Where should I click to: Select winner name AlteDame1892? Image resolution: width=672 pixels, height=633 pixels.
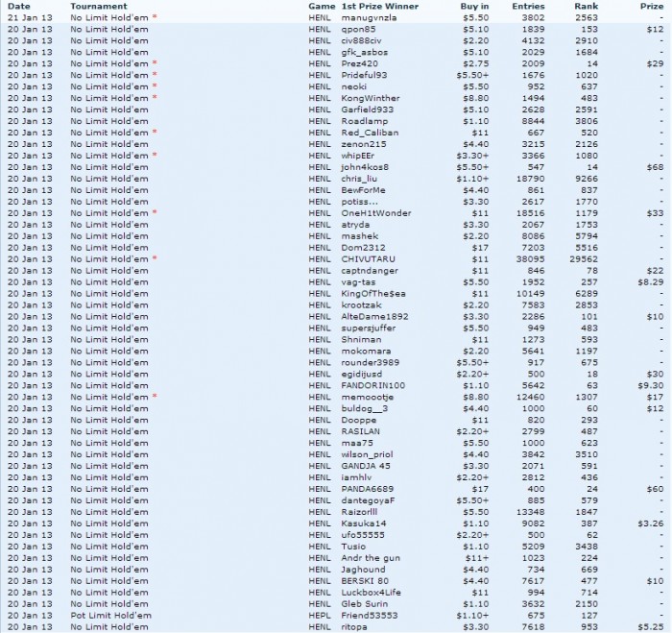(375, 317)
